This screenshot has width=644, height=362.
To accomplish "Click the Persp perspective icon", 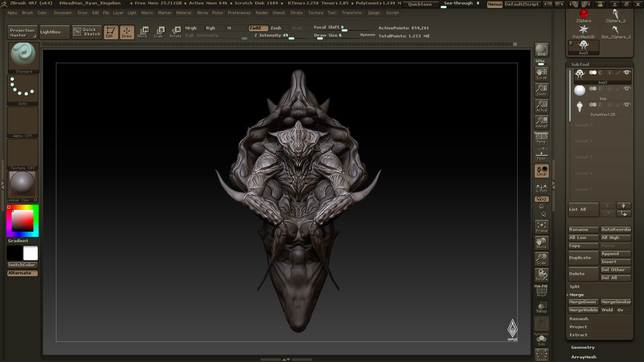I will (x=541, y=138).
